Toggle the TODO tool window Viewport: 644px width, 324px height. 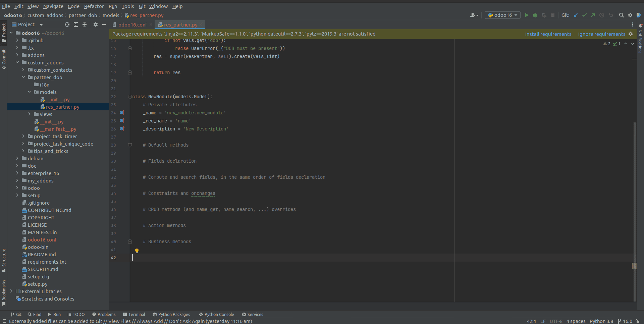pos(76,314)
